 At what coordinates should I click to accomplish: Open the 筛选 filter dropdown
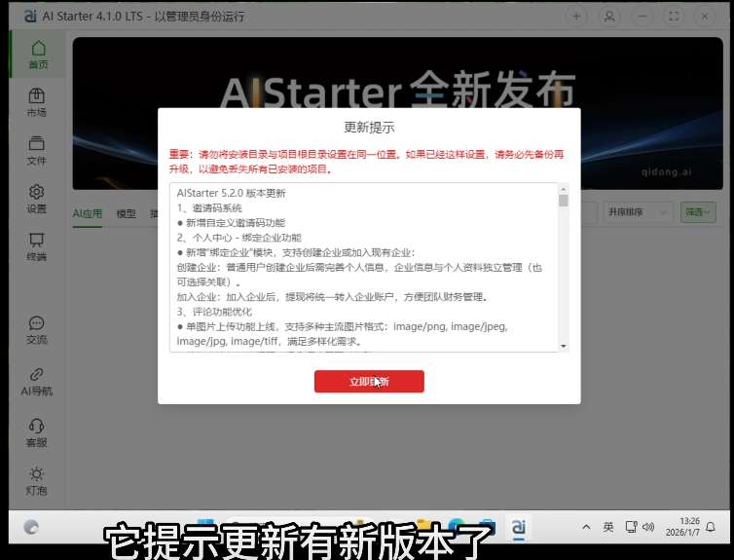click(697, 212)
